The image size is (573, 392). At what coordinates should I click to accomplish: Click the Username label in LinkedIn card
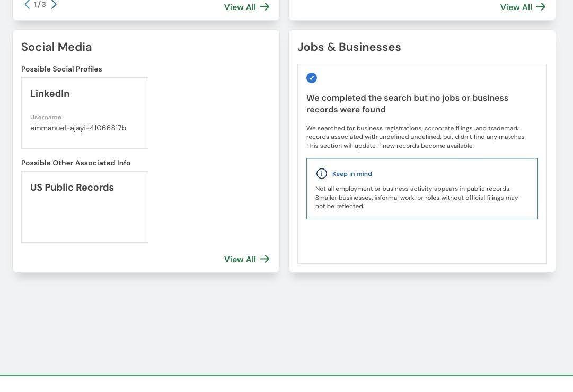click(x=46, y=117)
